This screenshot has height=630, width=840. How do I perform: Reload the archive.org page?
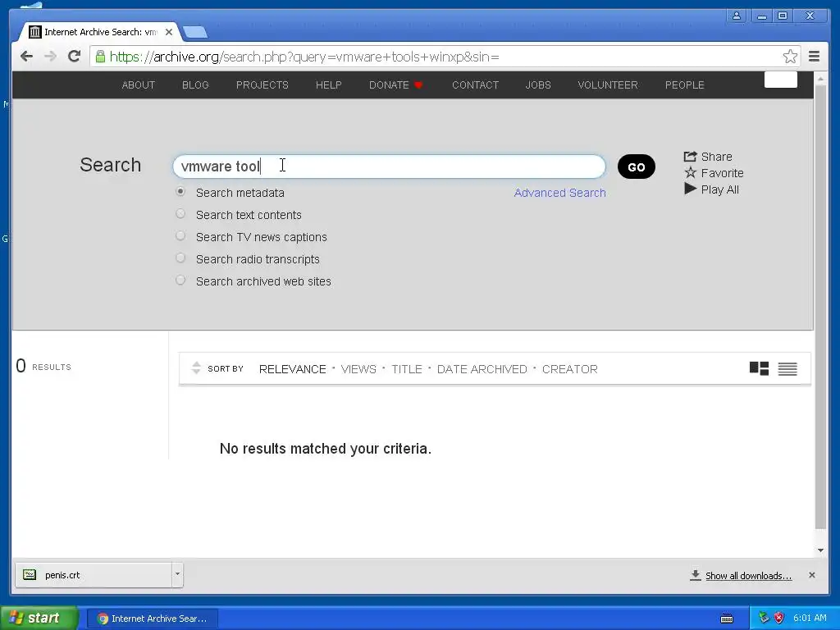pyautogui.click(x=74, y=57)
